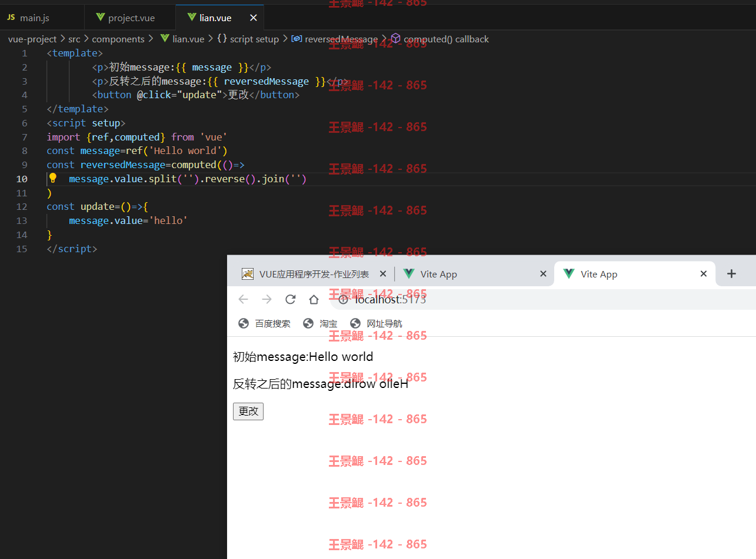Open the lian.vue breadcrumb segment
756x559 pixels.
click(x=188, y=39)
